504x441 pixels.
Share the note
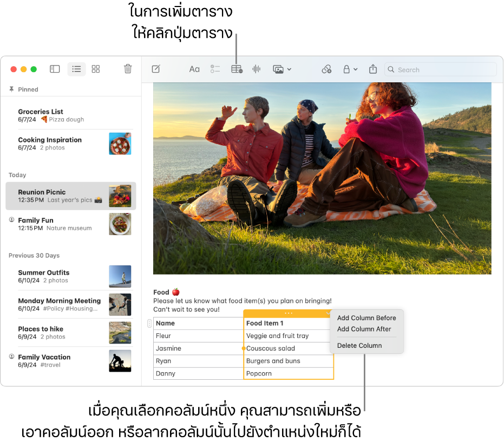click(373, 69)
